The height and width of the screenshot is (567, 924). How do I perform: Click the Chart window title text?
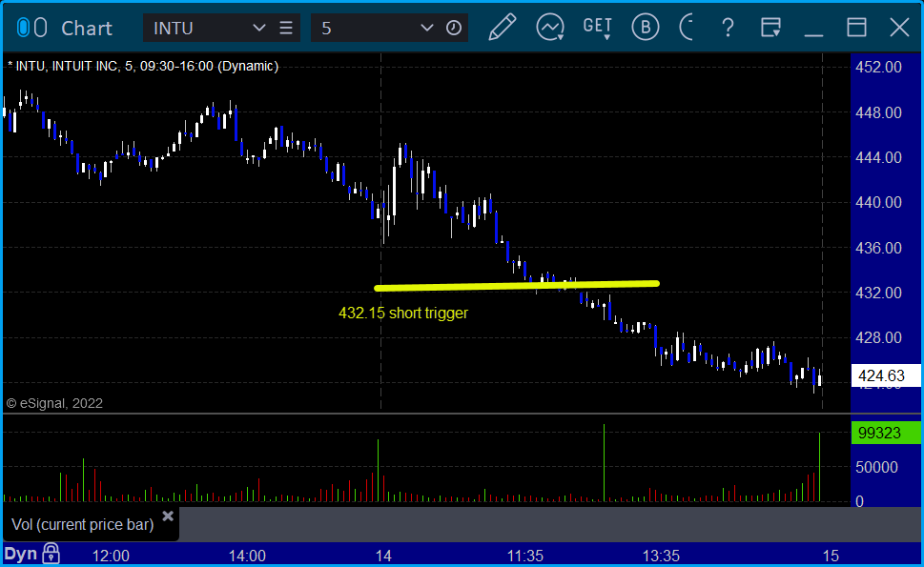[x=87, y=28]
